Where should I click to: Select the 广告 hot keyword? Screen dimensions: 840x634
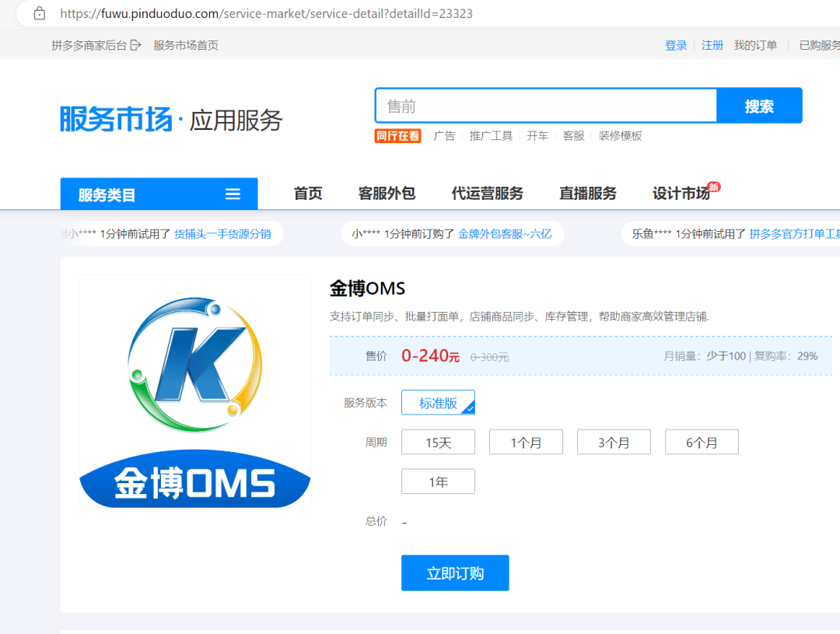click(444, 136)
